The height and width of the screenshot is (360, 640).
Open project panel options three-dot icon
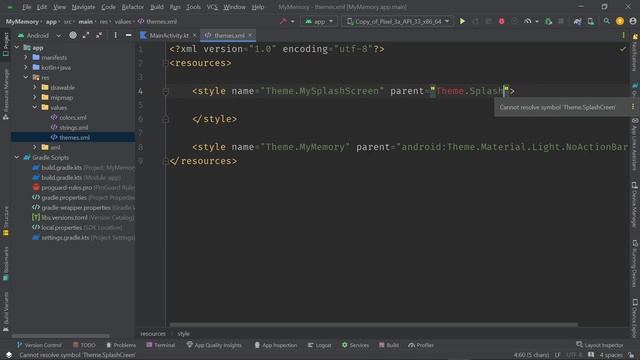116,36
